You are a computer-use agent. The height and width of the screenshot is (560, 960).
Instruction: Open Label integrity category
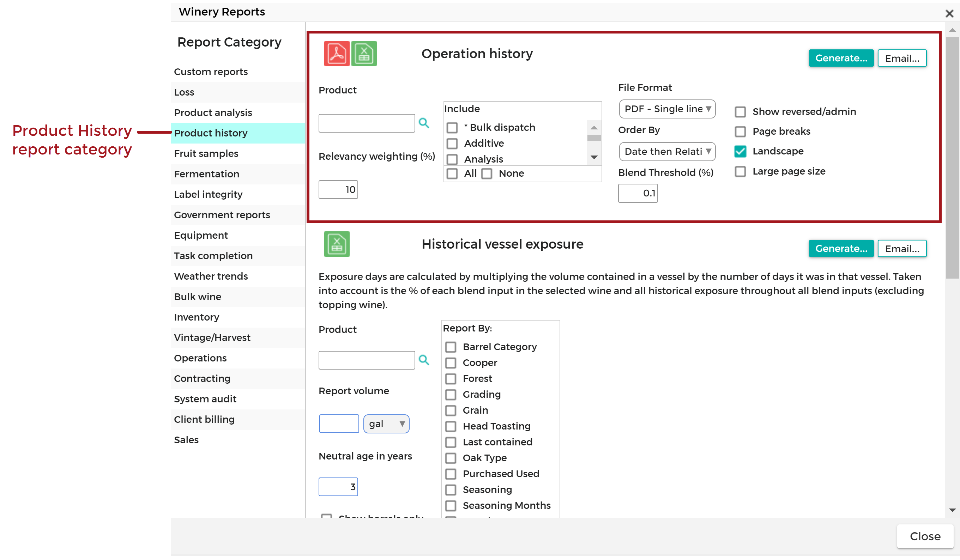(x=238, y=195)
